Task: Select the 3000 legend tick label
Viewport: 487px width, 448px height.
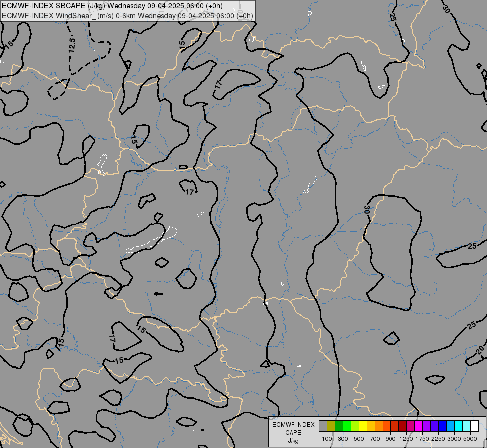Action: (454, 439)
